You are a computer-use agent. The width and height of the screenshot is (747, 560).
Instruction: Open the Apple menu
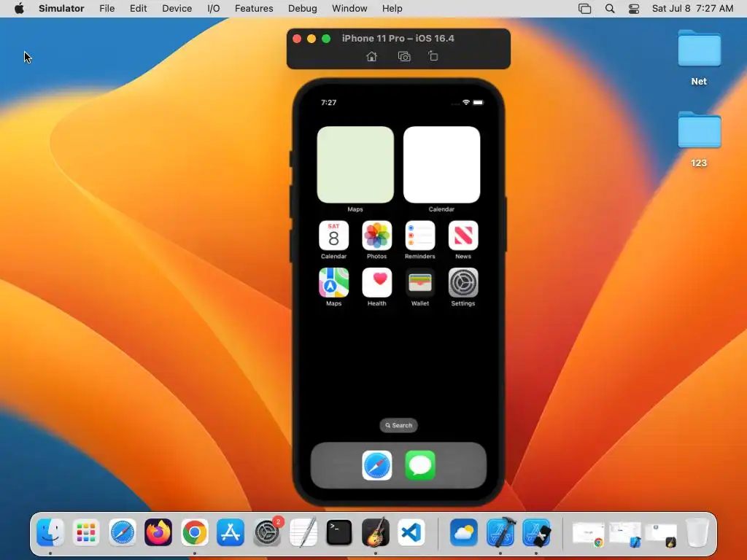point(19,9)
